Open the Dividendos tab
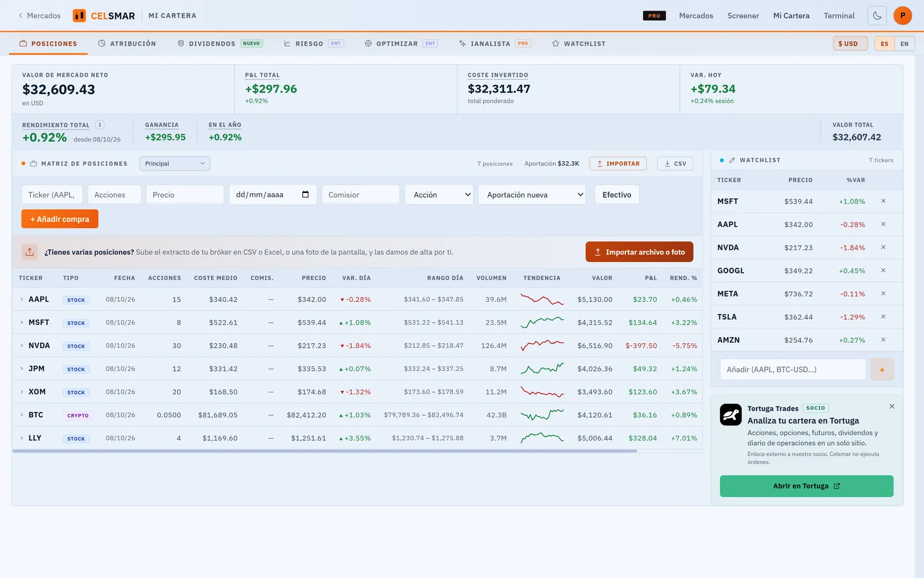This screenshot has height=578, width=924. 220,44
